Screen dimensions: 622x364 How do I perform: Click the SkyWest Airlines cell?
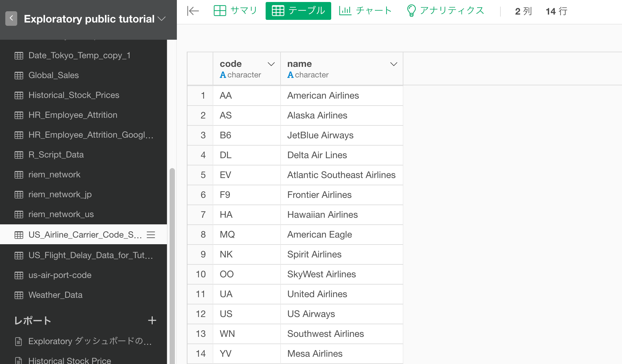point(341,274)
